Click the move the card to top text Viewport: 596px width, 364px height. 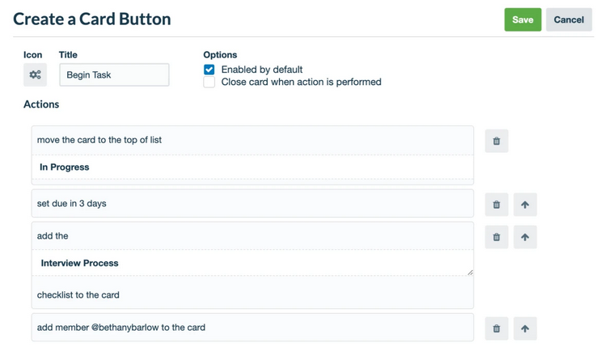click(99, 140)
